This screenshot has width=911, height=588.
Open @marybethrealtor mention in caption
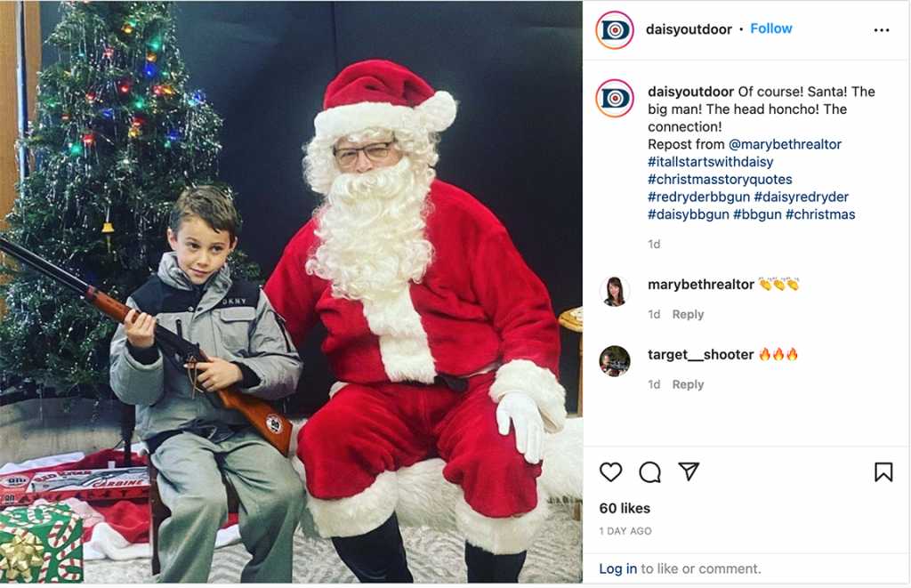[x=785, y=144]
